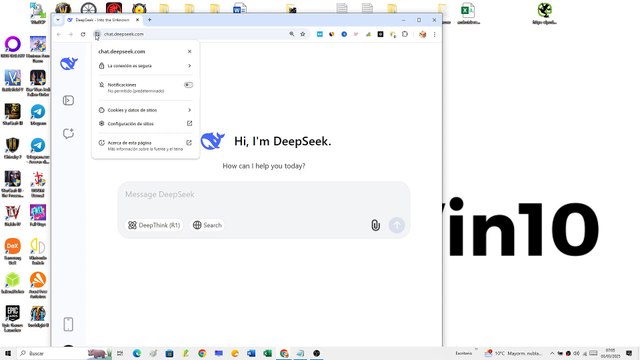Open a new browser tab
The height and width of the screenshot is (360, 640).
point(149,20)
